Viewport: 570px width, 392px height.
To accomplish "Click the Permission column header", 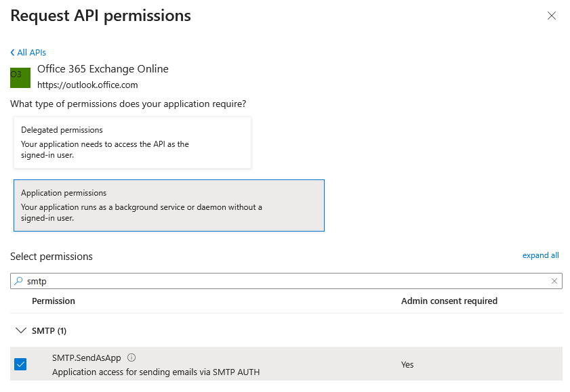I will click(53, 301).
